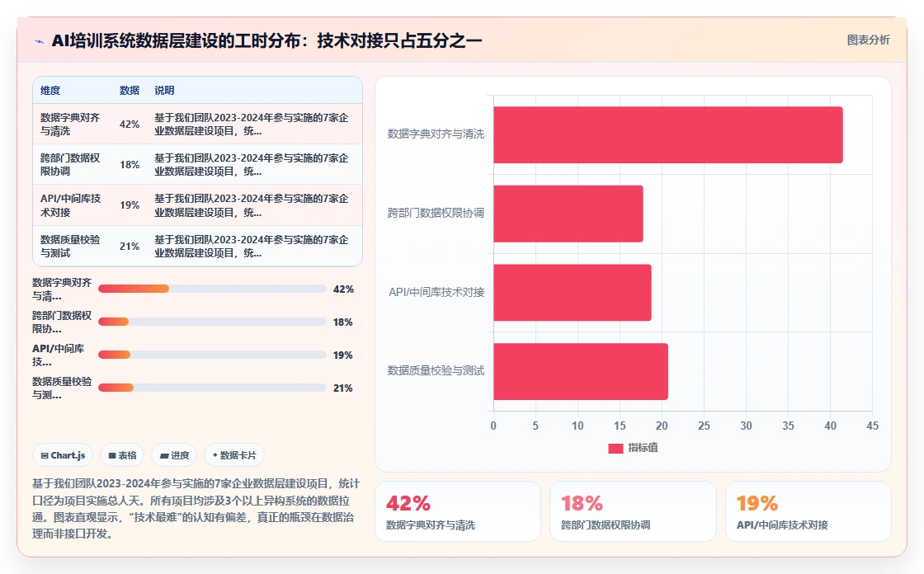This screenshot has width=924, height=574.
Task: Click the 18% table cell
Action: coord(130,164)
